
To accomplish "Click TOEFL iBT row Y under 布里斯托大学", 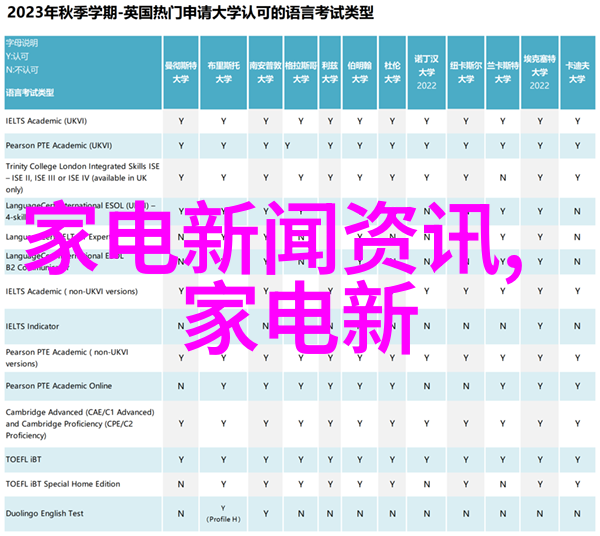I will pyautogui.click(x=223, y=459).
